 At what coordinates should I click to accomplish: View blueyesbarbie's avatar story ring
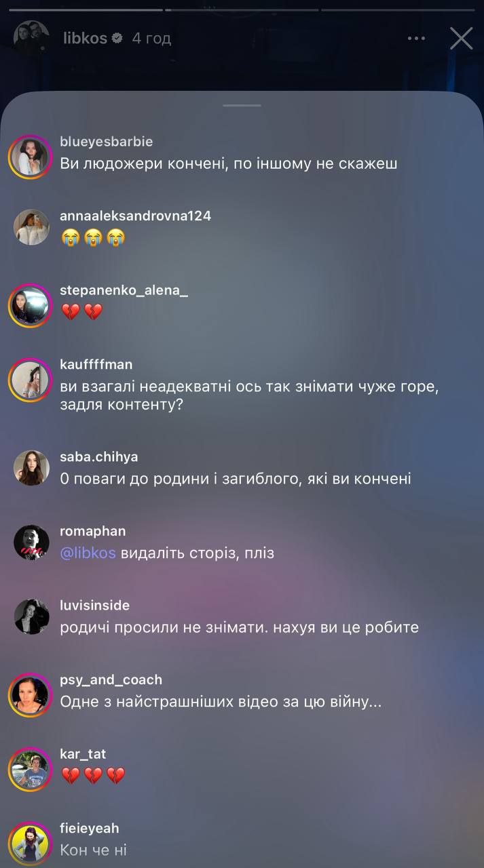coord(31,157)
